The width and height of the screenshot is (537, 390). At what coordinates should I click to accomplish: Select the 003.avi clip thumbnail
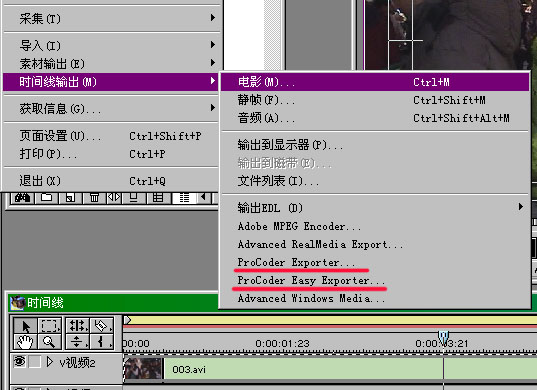(x=143, y=368)
